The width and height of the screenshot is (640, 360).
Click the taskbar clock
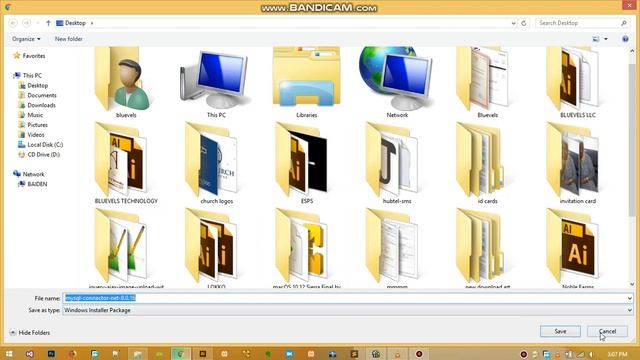click(617, 354)
